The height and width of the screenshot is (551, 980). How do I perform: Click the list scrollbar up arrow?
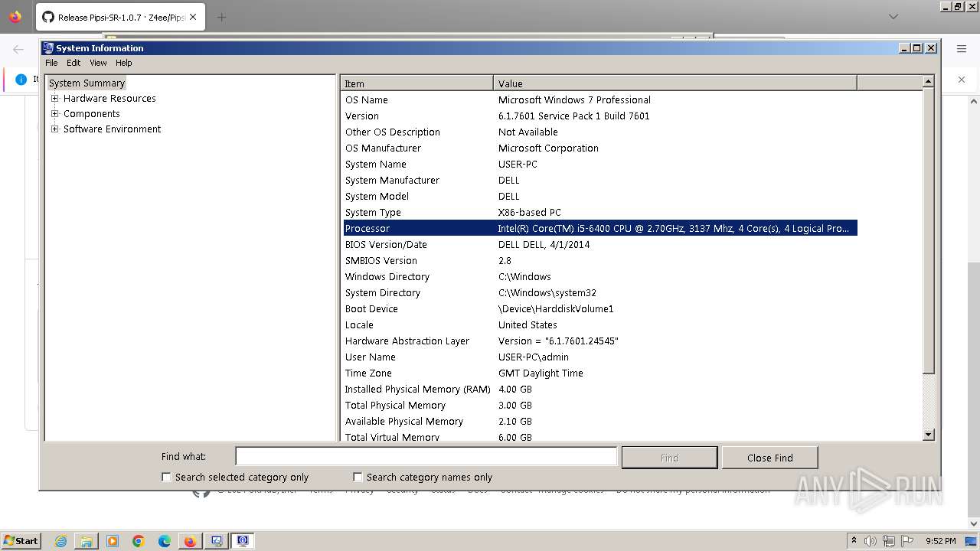point(929,81)
